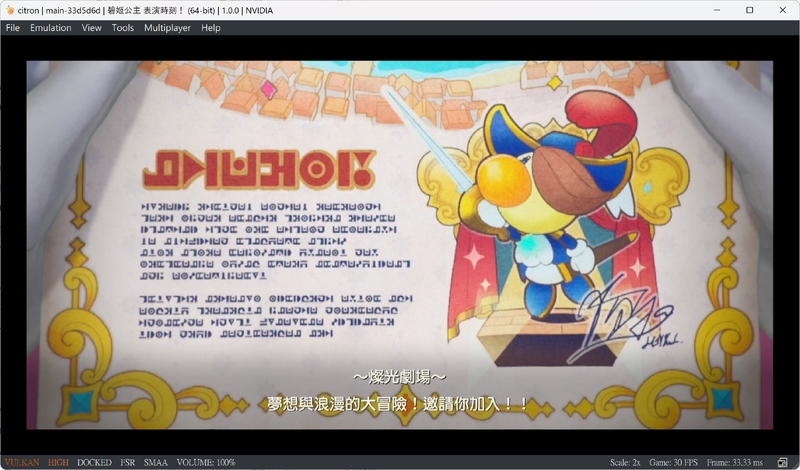This screenshot has width=800, height=470.
Task: Open the File menu
Action: coord(13,28)
